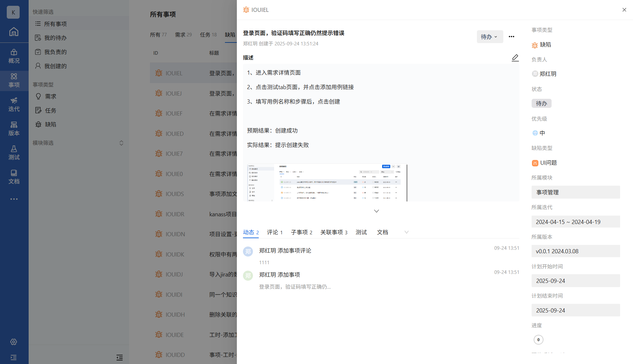Expand more tabs chevron after 文档
The height and width of the screenshot is (364, 633).
[406, 232]
